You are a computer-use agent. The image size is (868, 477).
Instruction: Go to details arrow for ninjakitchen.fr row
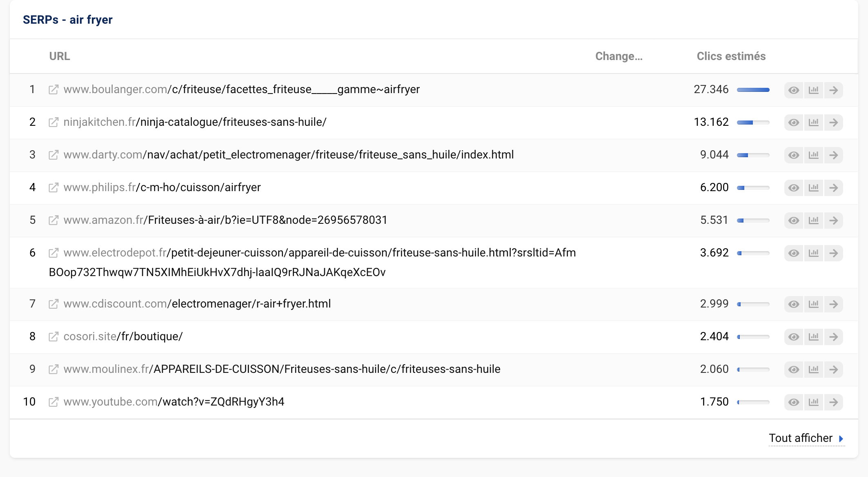point(834,122)
